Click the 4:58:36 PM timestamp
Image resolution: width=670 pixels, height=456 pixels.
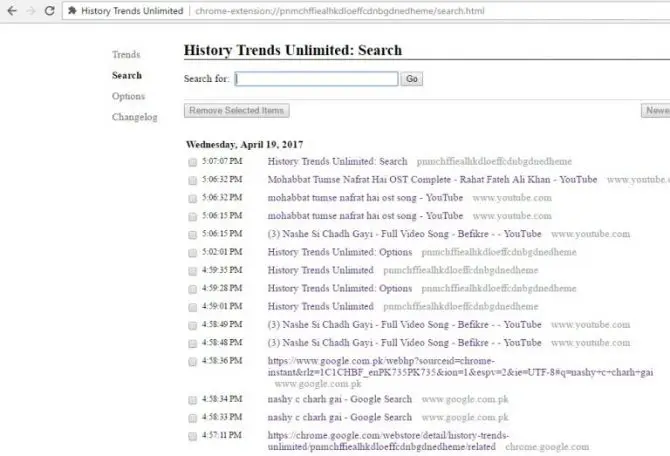pyautogui.click(x=222, y=361)
